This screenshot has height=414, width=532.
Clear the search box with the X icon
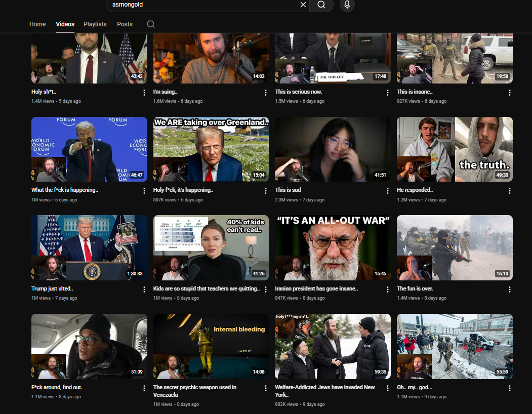tap(303, 5)
